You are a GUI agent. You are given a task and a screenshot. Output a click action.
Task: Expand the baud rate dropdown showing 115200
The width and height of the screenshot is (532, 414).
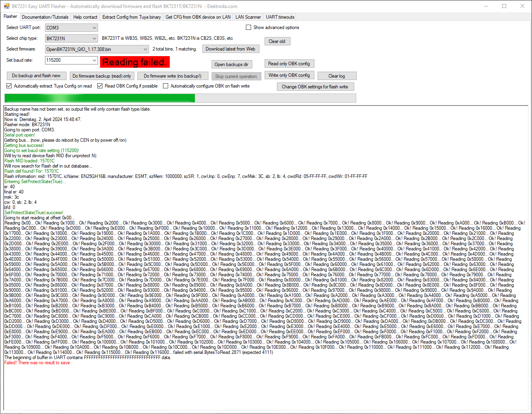pyautogui.click(x=71, y=60)
